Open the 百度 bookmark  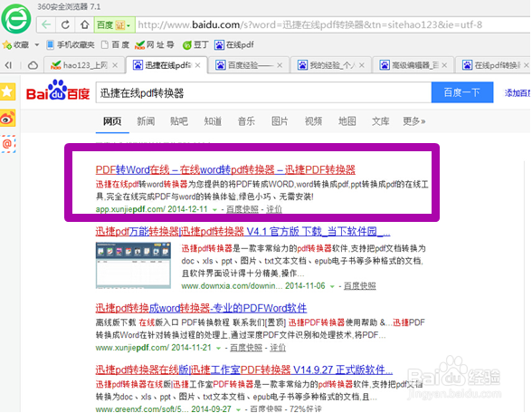click(x=116, y=45)
